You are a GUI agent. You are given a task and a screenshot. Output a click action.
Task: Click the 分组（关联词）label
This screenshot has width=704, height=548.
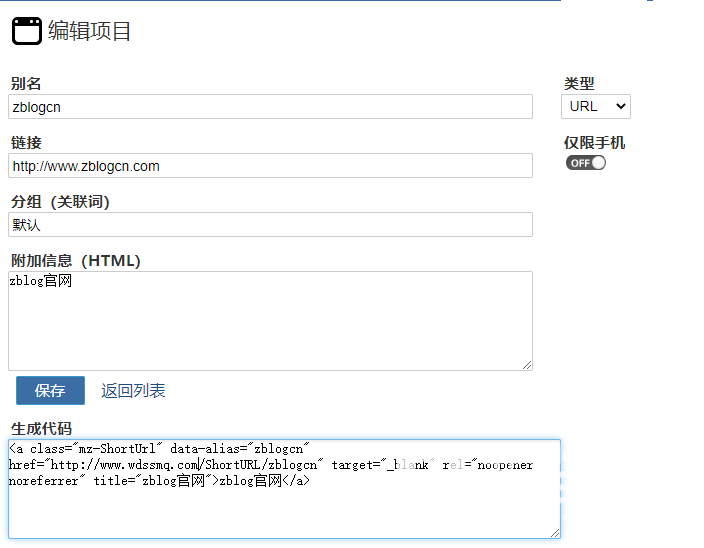[x=60, y=202]
